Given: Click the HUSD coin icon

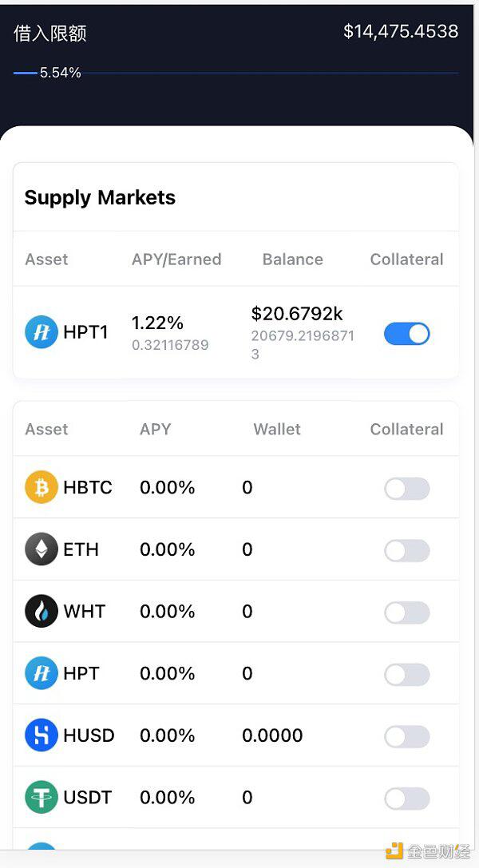Looking at the screenshot, I should (x=41, y=735).
